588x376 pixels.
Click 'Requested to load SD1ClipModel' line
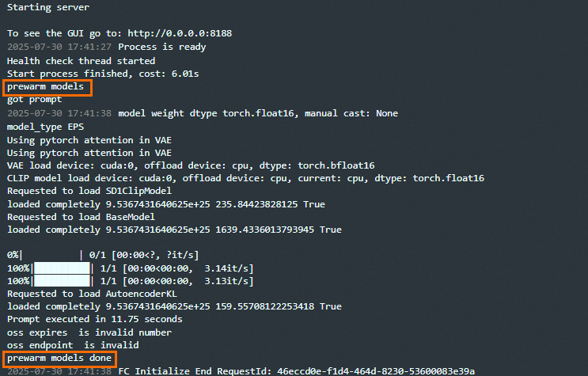coord(89,191)
